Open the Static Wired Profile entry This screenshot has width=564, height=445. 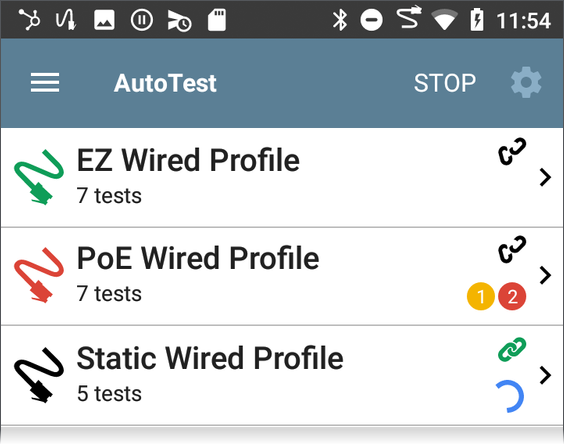tap(282, 375)
